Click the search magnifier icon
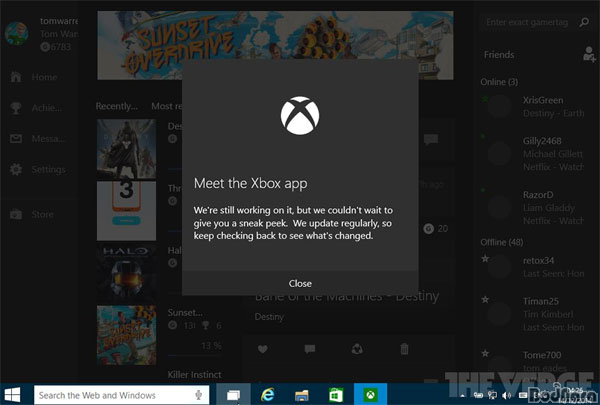Viewport: 600px width, 405px height. coord(584,22)
